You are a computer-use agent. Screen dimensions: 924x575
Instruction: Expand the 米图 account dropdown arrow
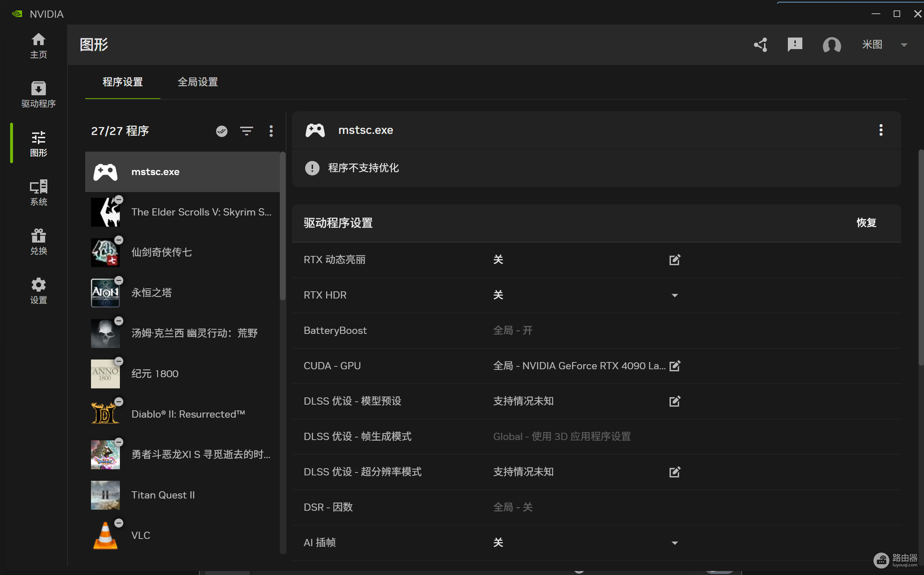click(904, 45)
